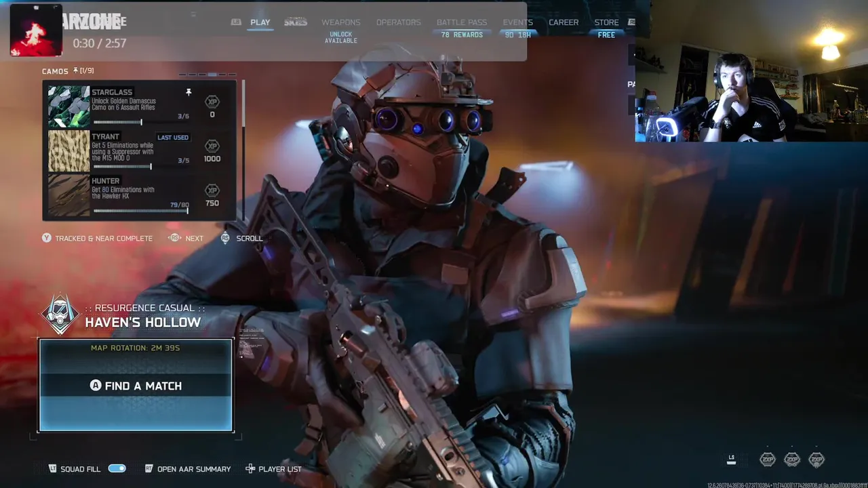
Task: Open the WEAPONS tab
Action: pos(340,22)
